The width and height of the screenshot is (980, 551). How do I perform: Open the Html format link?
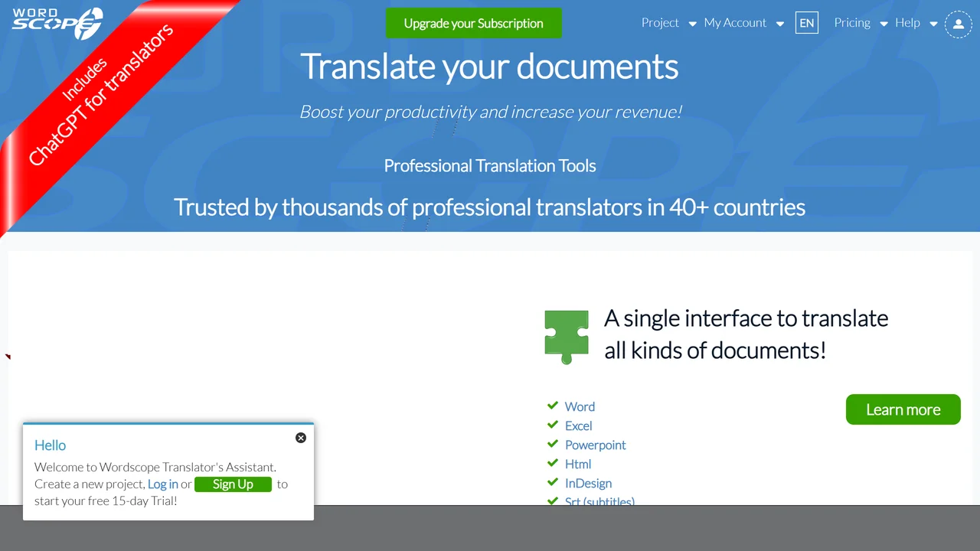coord(578,464)
